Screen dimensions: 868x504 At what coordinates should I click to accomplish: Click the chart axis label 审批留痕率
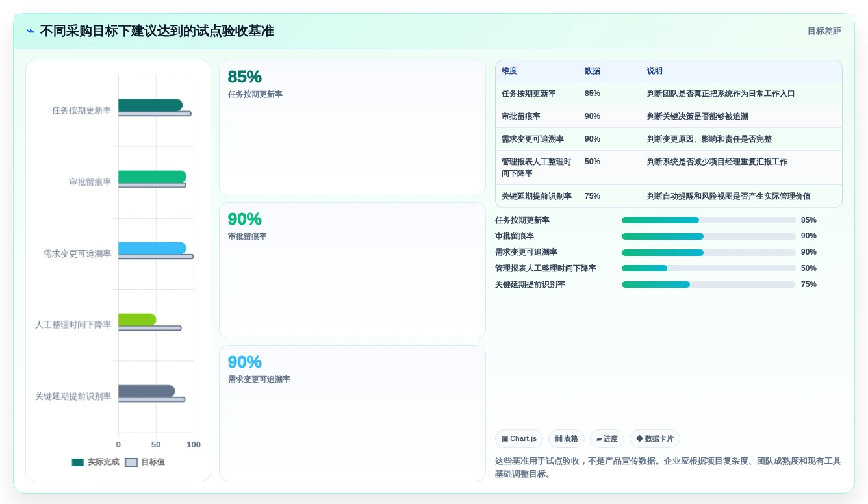(90, 182)
